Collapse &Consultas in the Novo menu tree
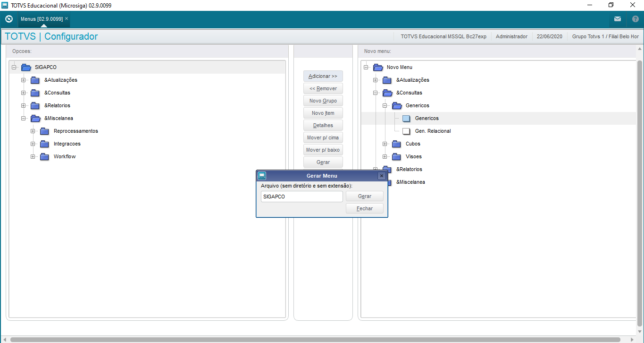Image resolution: width=644 pixels, height=343 pixels. (x=376, y=93)
